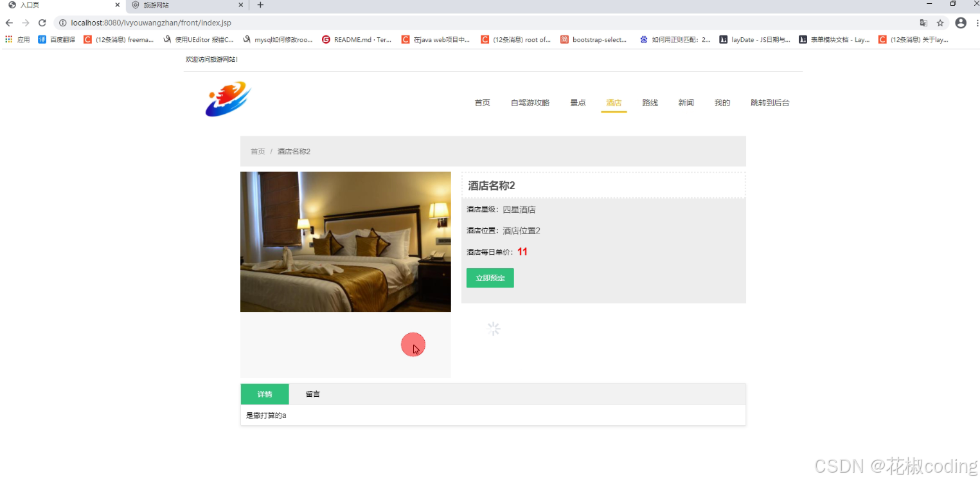Open the 应用 apps bookmark

tap(17, 39)
